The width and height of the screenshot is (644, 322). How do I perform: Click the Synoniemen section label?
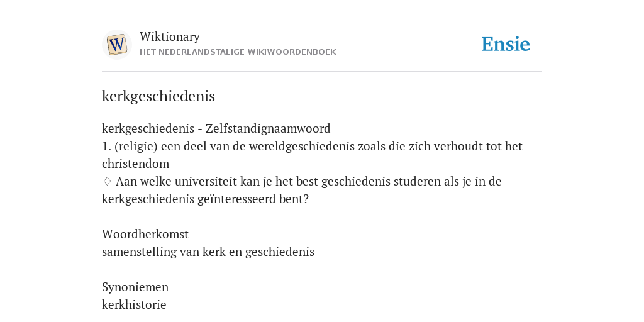pos(135,287)
